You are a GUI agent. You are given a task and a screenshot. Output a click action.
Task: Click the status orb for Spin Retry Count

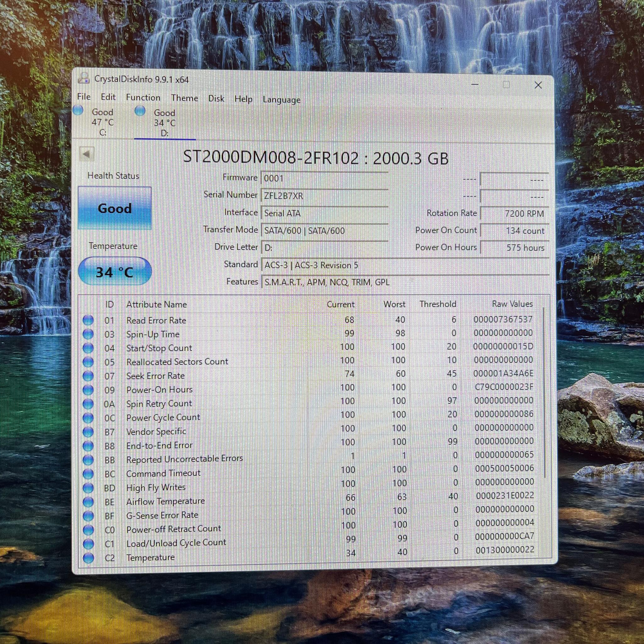(x=88, y=404)
